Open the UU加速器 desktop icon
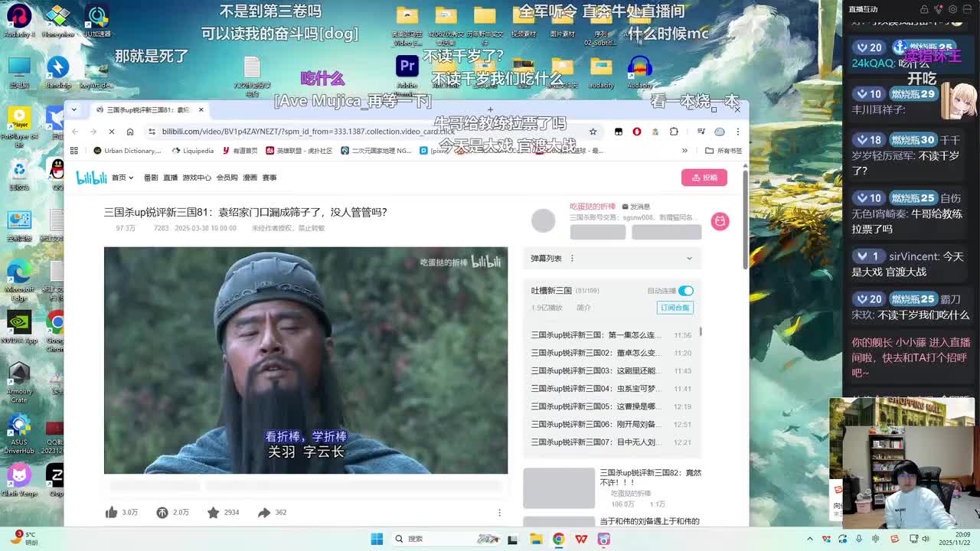This screenshot has height=551, width=980. pos(96,21)
